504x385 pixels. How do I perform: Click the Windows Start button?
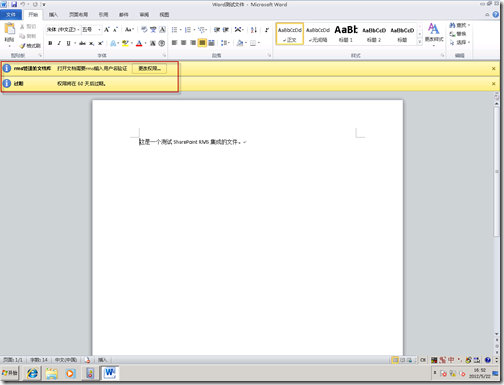point(10,373)
